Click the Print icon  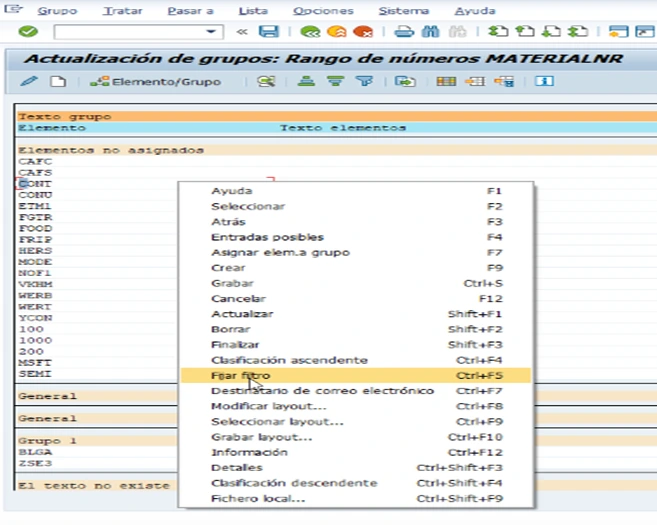pyautogui.click(x=404, y=31)
